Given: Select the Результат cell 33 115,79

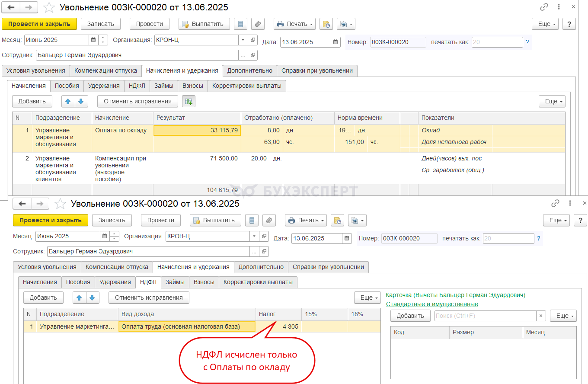Looking at the screenshot, I should (197, 130).
